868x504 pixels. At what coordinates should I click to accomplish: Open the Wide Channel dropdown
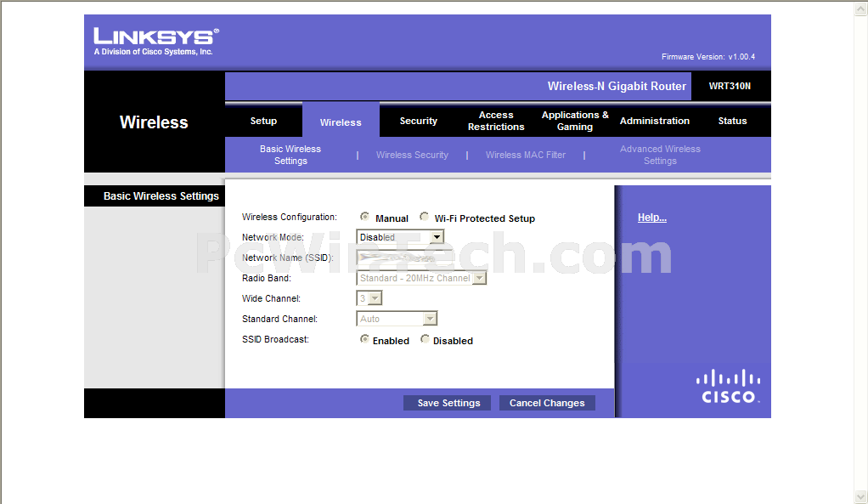369,298
